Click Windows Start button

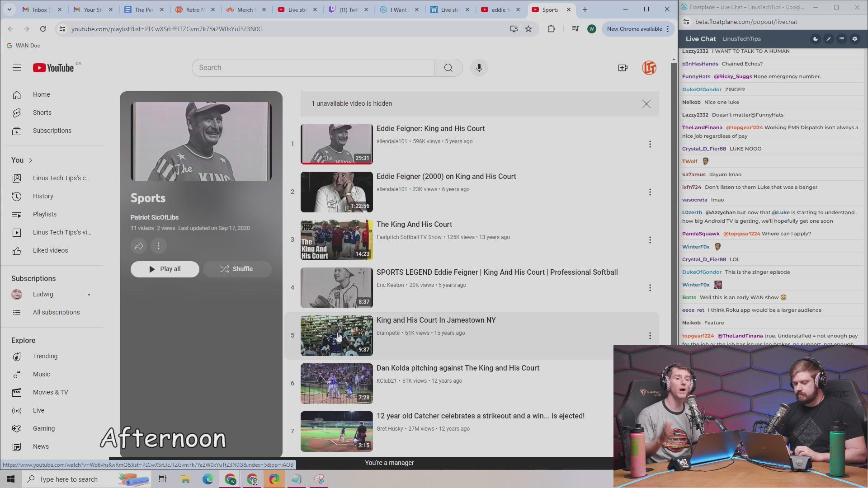(11, 479)
